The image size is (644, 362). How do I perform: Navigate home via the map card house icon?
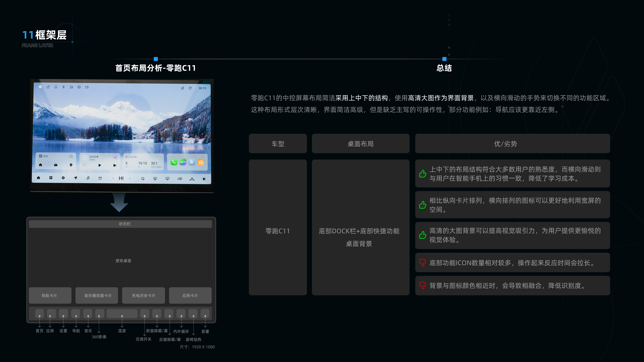pos(40,165)
